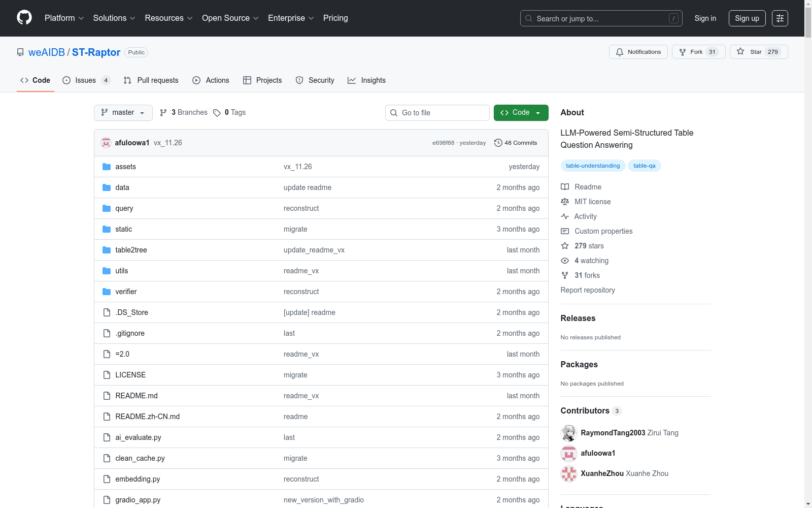Expand the Resources menu

(x=168, y=18)
